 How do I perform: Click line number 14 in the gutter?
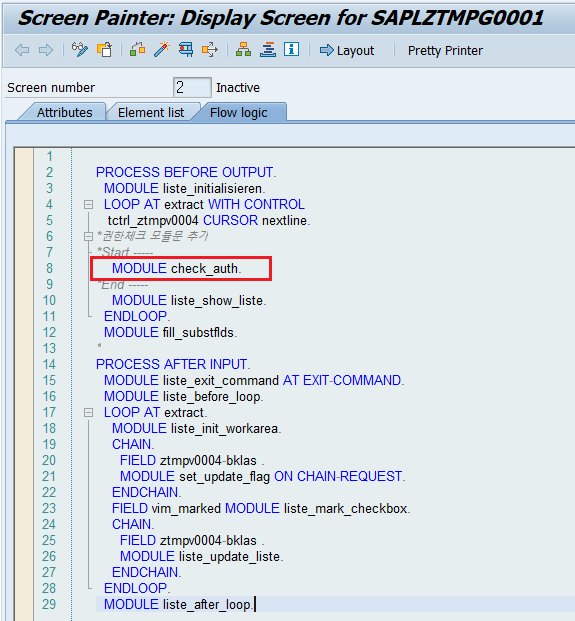[49, 364]
